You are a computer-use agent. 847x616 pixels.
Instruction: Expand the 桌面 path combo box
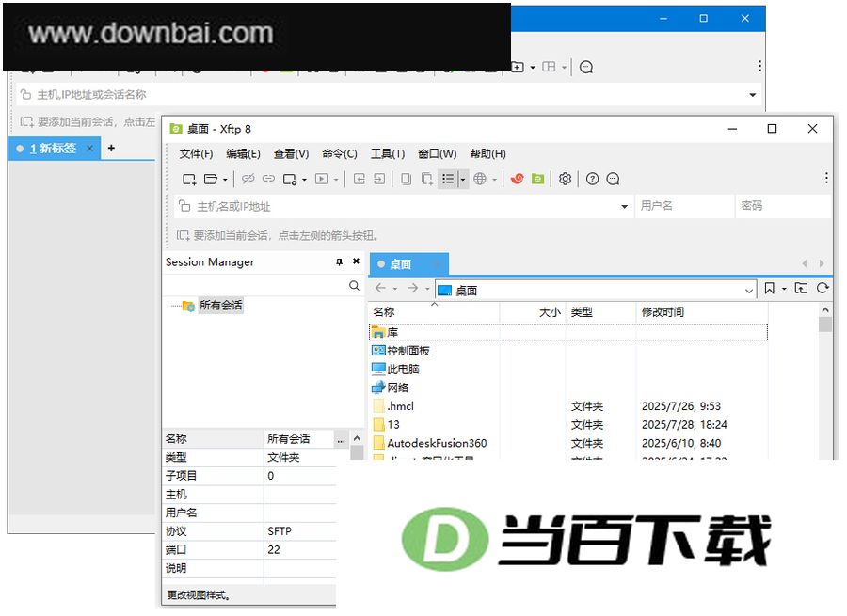pyautogui.click(x=749, y=291)
